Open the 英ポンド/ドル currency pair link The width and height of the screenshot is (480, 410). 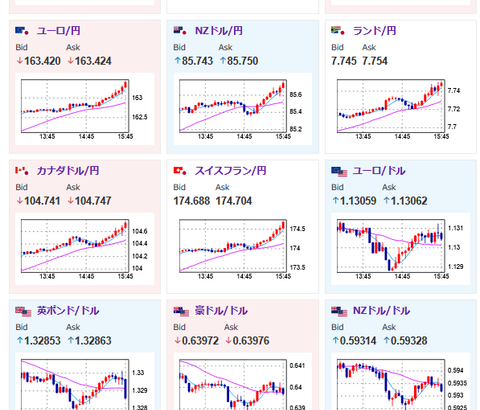click(x=68, y=311)
